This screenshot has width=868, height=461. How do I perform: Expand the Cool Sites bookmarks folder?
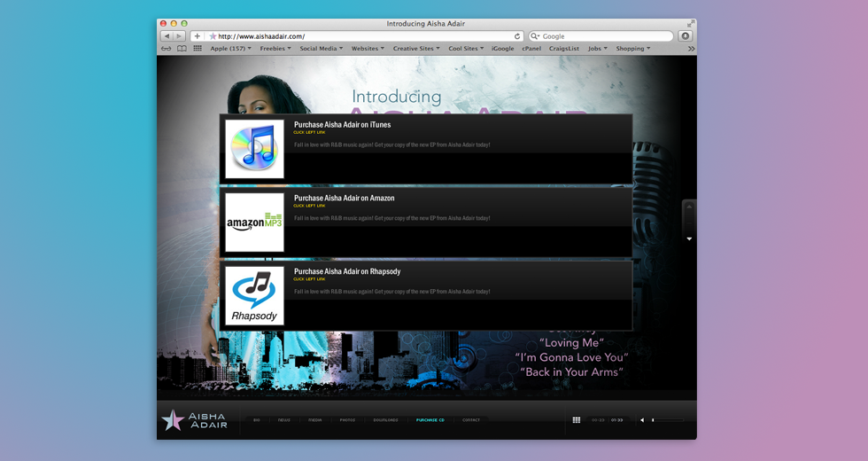click(x=466, y=49)
